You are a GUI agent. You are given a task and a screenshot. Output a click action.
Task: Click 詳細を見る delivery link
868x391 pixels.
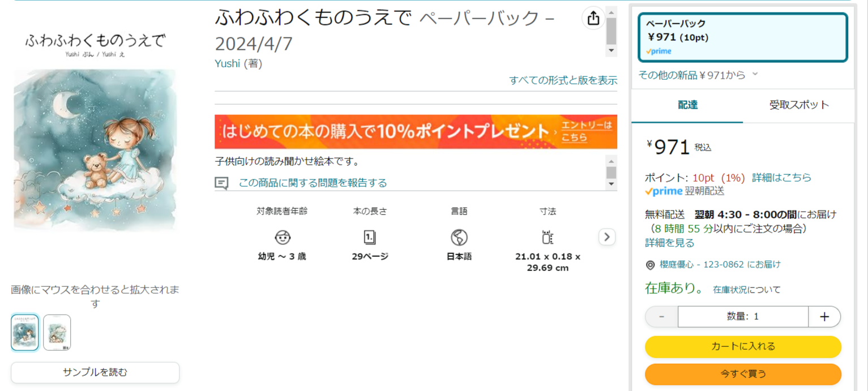click(670, 243)
